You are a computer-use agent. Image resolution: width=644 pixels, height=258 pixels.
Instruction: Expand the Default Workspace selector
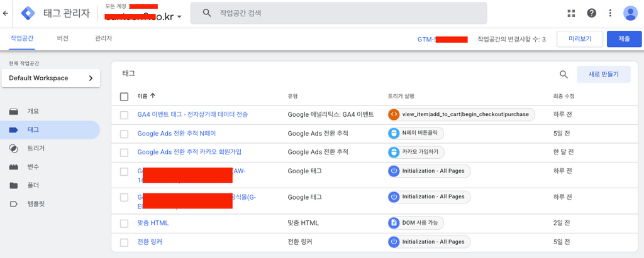[51, 78]
